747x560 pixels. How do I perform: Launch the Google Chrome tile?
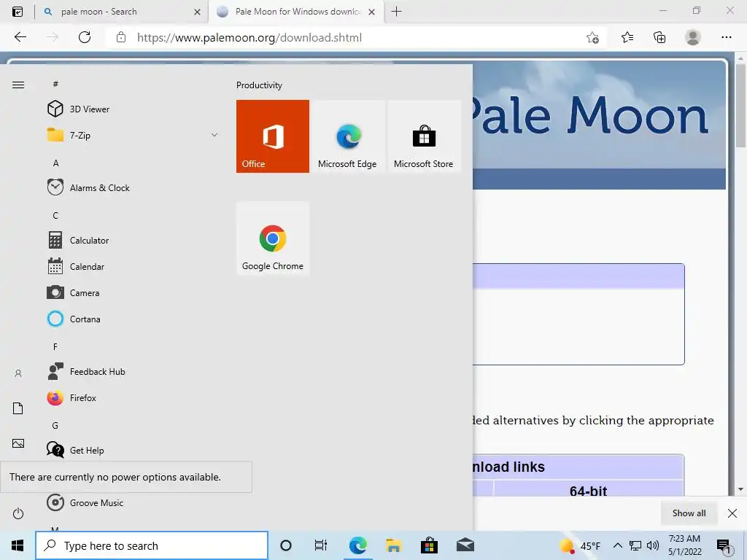pos(273,238)
